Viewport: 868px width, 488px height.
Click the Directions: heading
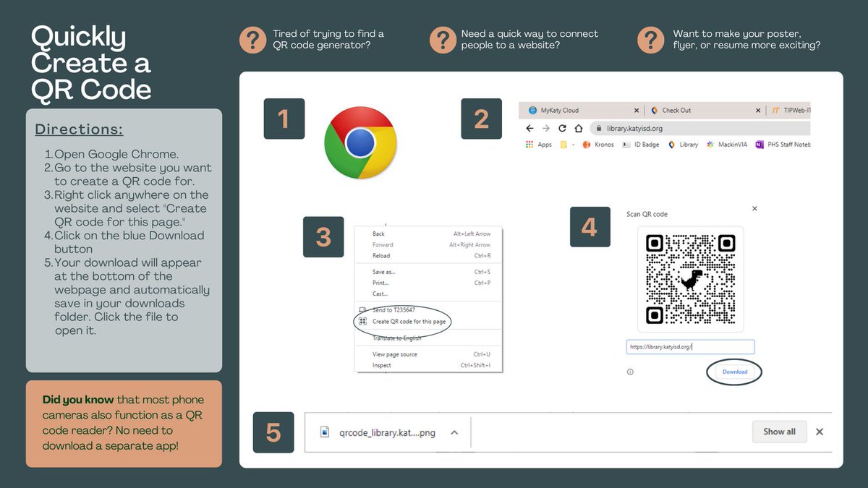tap(79, 129)
